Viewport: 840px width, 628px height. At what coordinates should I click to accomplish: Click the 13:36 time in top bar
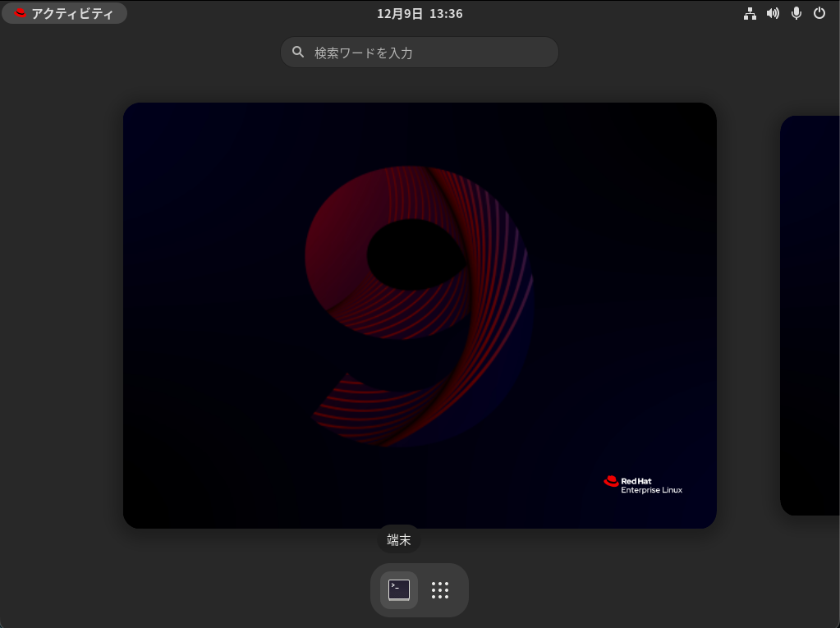tap(446, 13)
